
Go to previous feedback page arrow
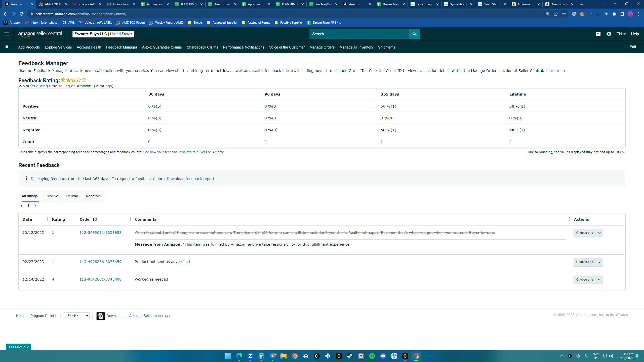(22, 206)
